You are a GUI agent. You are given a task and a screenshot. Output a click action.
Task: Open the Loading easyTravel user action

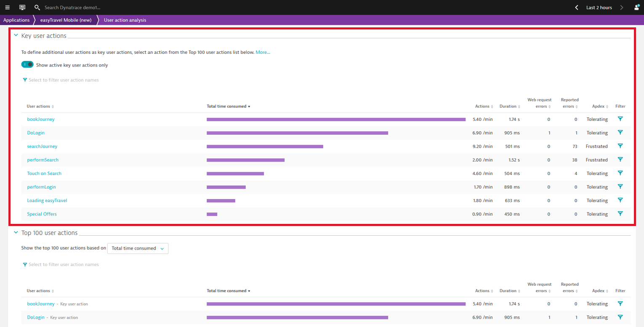point(47,200)
